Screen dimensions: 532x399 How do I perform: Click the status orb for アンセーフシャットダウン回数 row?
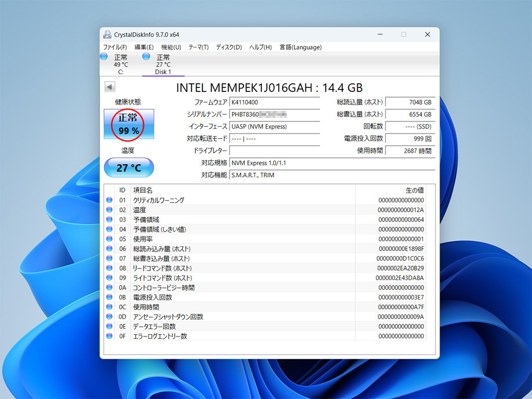click(x=109, y=316)
